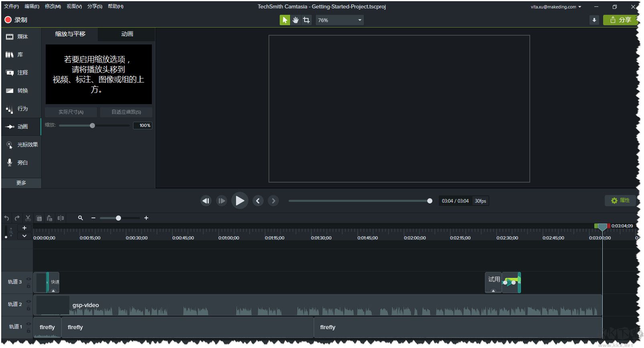Activate the pan hand tool
Viewport: 644px width, 348px height.
tap(296, 20)
